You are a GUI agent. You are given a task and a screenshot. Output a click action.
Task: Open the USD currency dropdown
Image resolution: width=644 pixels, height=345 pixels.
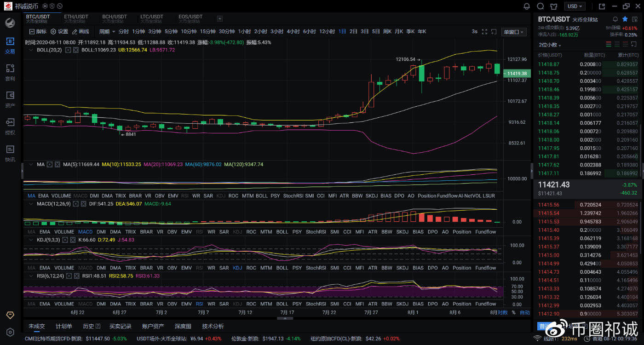pyautogui.click(x=575, y=6)
